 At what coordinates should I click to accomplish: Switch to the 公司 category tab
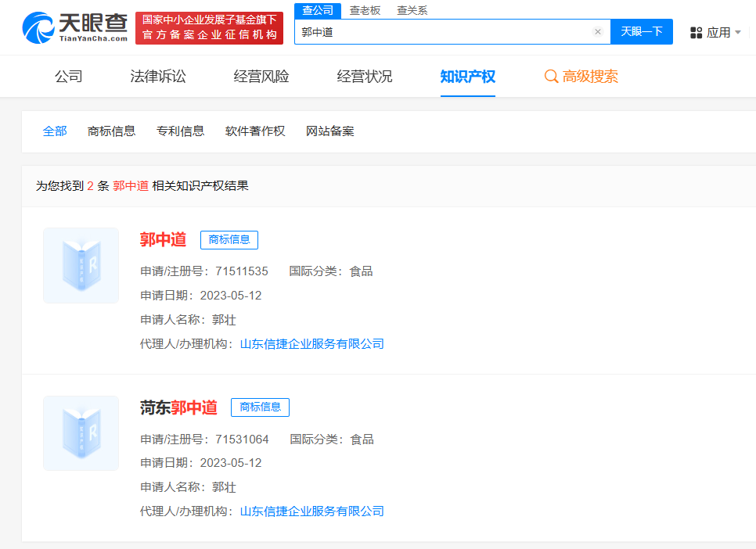(69, 76)
